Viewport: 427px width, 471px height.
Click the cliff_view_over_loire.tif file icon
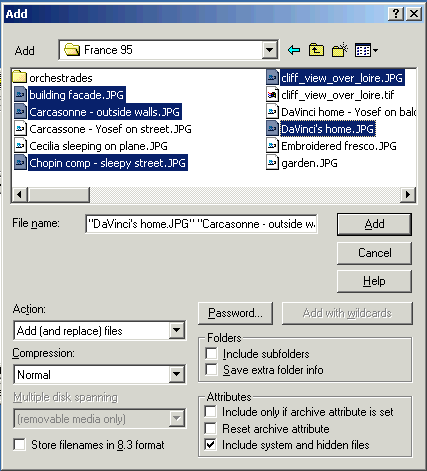(272, 95)
